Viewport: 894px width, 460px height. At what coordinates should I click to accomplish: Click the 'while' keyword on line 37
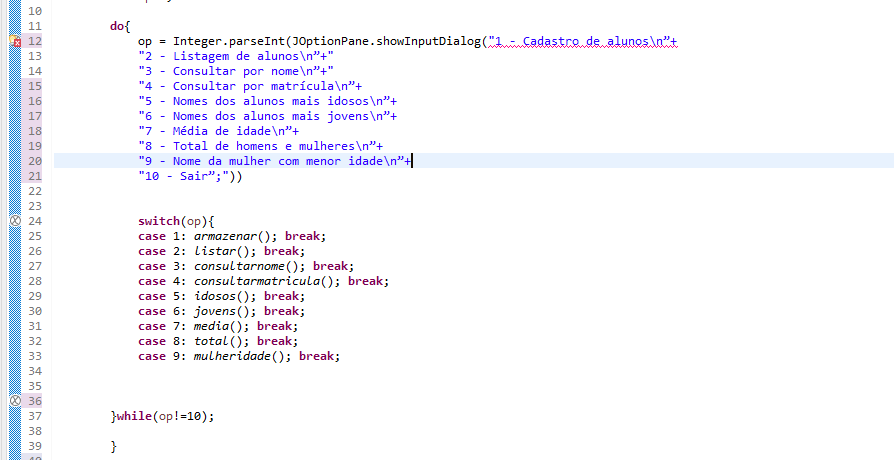tap(134, 416)
